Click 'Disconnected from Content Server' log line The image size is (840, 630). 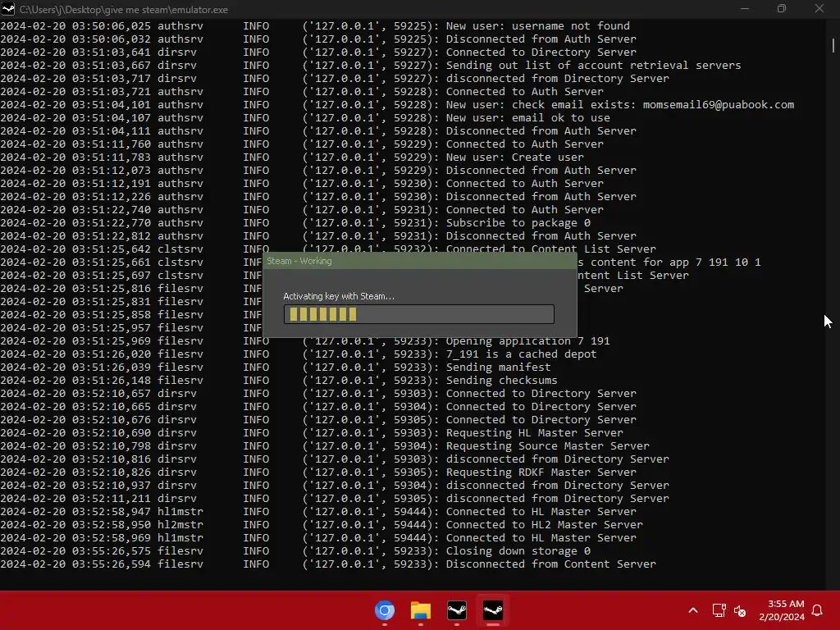(x=550, y=564)
